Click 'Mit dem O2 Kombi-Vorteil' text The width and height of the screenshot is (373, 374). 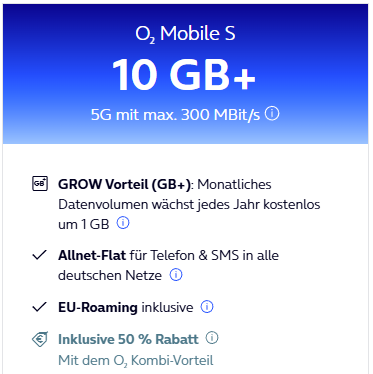click(136, 361)
